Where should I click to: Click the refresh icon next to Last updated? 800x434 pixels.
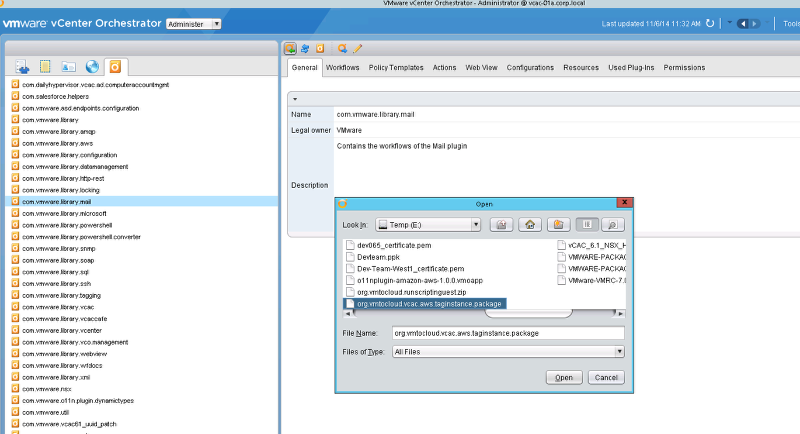pos(710,23)
